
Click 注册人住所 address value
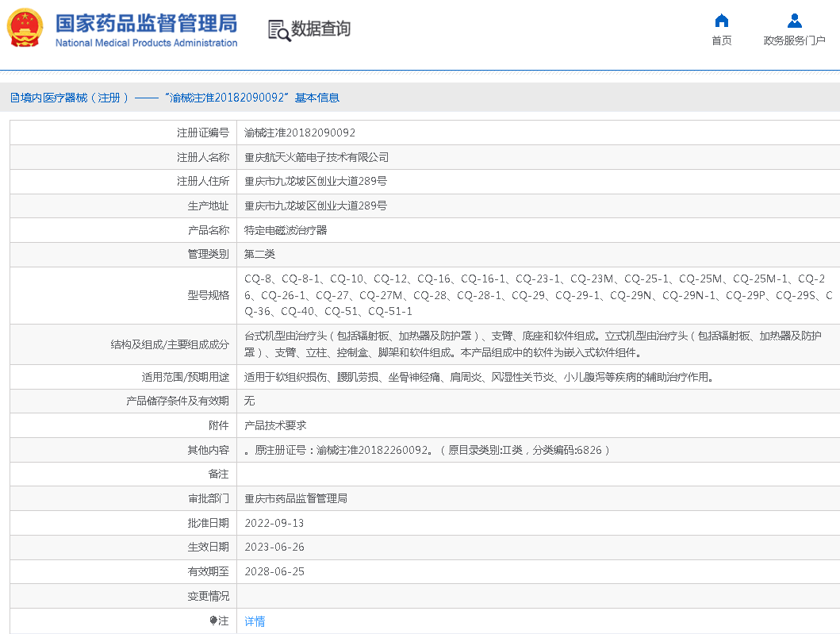pyautogui.click(x=316, y=182)
